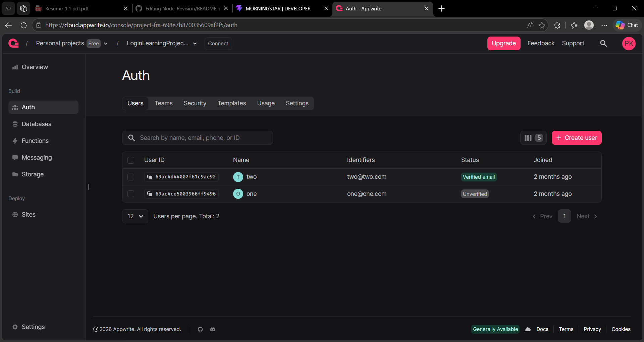Click the cloud status icon in the footer
Viewport: 644px width, 342px height.
point(528,329)
